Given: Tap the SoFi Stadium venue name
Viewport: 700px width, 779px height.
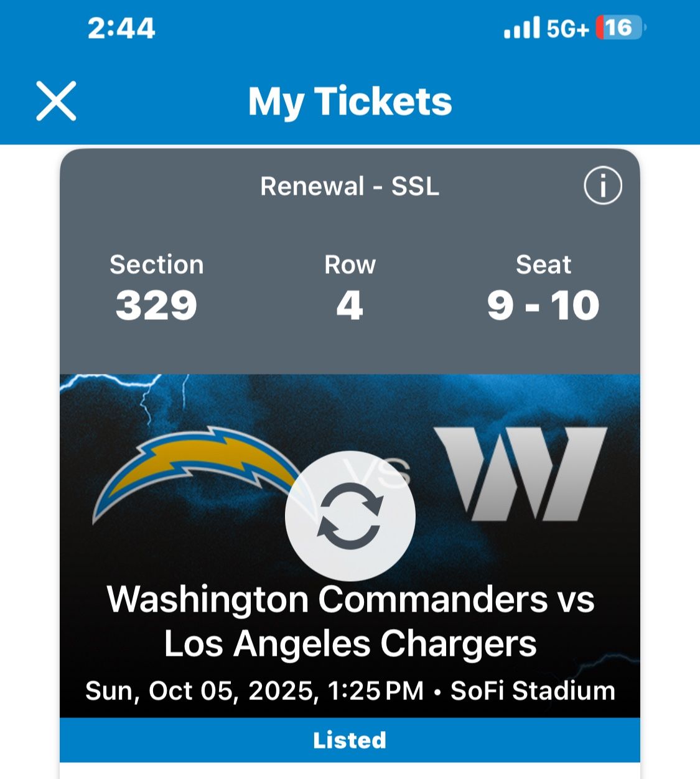Looking at the screenshot, I should point(533,691).
